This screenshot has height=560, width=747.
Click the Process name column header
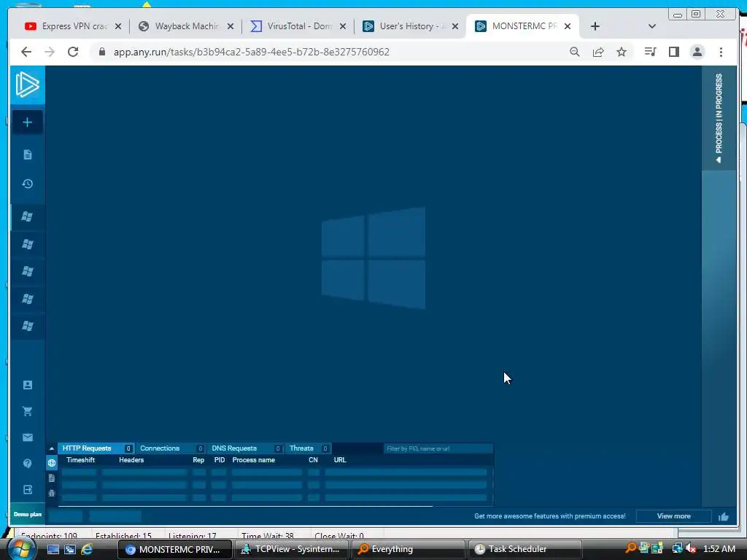(253, 460)
